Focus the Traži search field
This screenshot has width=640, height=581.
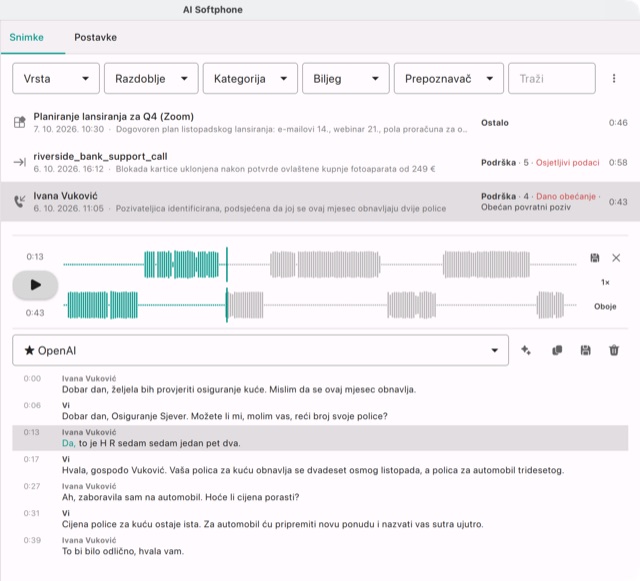(551, 78)
